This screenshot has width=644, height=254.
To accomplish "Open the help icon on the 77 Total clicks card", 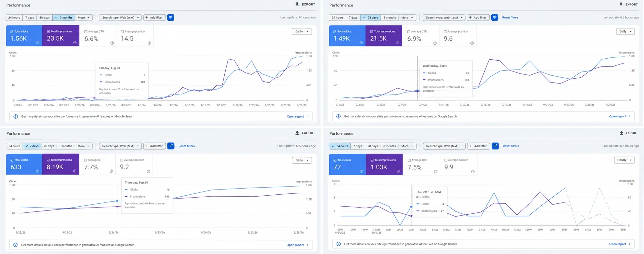I will click(x=361, y=171).
